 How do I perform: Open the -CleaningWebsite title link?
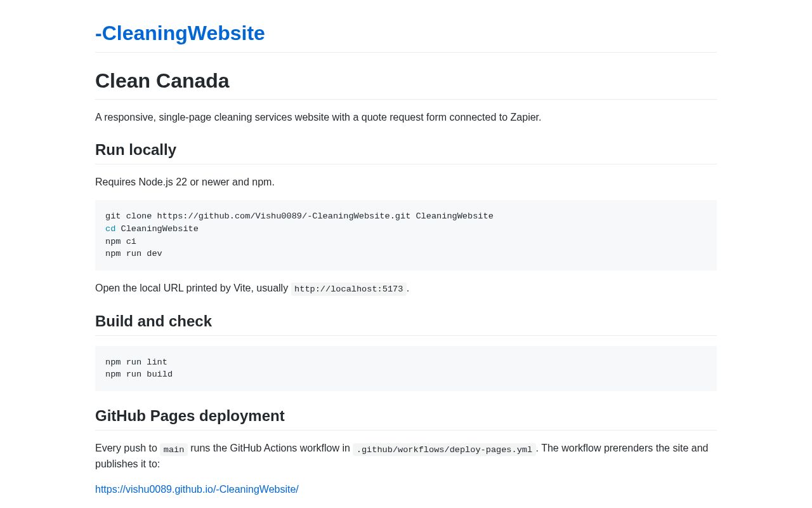pyautogui.click(x=180, y=33)
